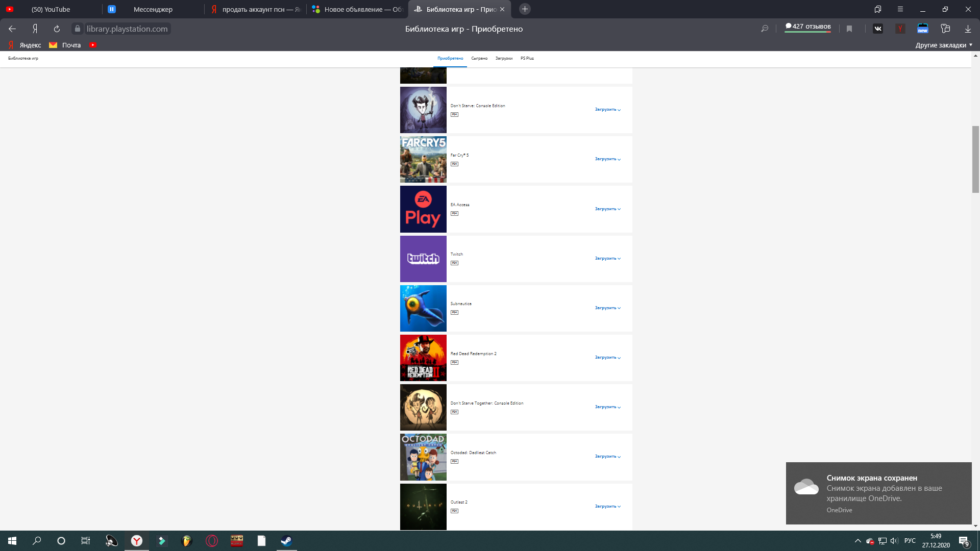The image size is (980, 551).
Task: Open the Outlast 2 cover thumbnail
Action: click(423, 507)
